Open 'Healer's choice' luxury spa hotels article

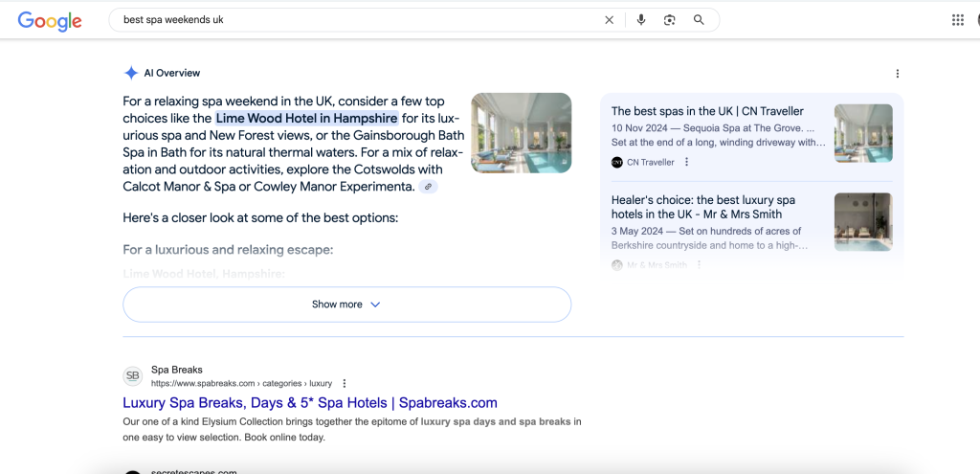pyautogui.click(x=703, y=207)
